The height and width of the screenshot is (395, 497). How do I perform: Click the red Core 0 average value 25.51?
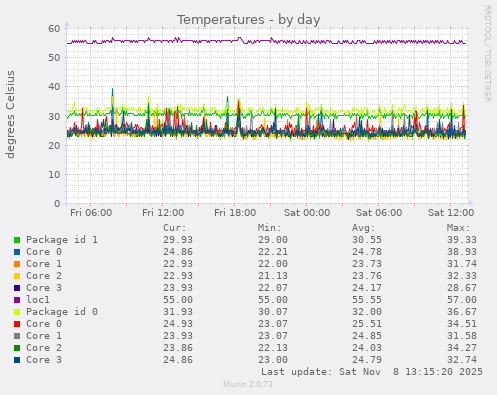click(367, 324)
